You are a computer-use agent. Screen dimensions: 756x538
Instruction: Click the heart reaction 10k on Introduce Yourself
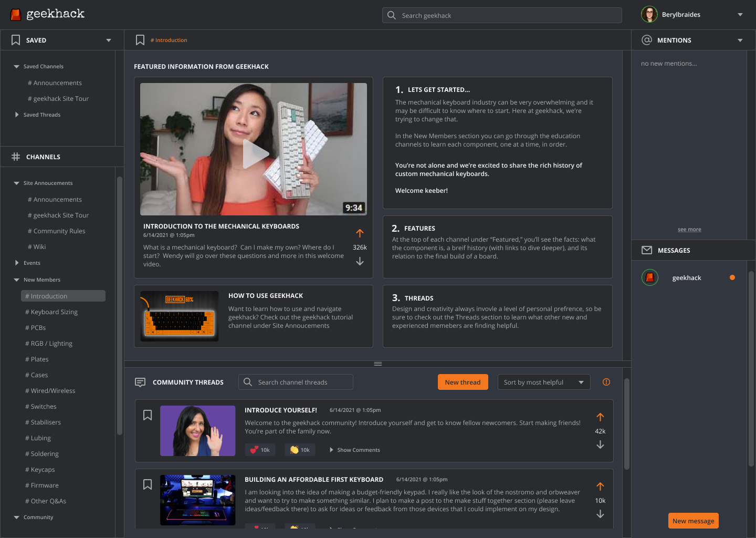coord(260,450)
